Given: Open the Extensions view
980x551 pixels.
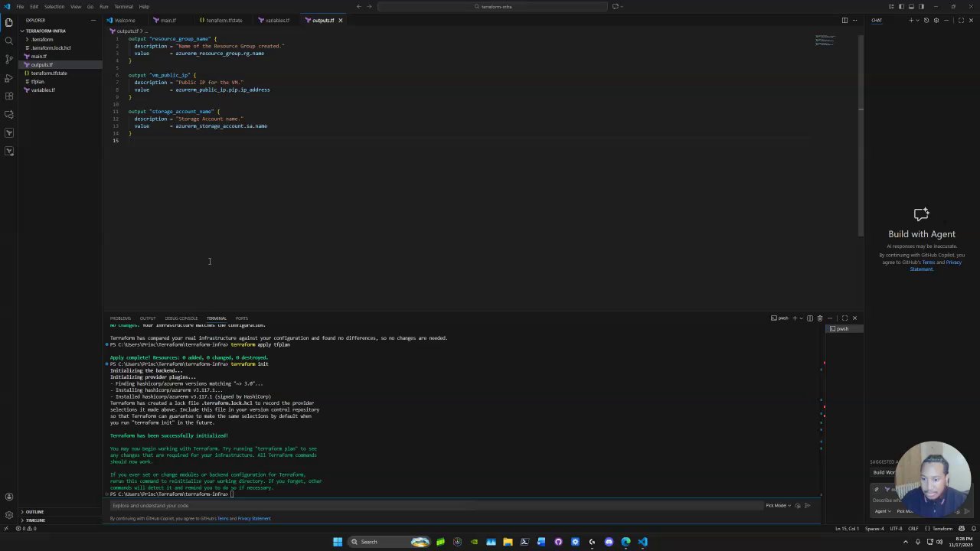Looking at the screenshot, I should 9,96.
